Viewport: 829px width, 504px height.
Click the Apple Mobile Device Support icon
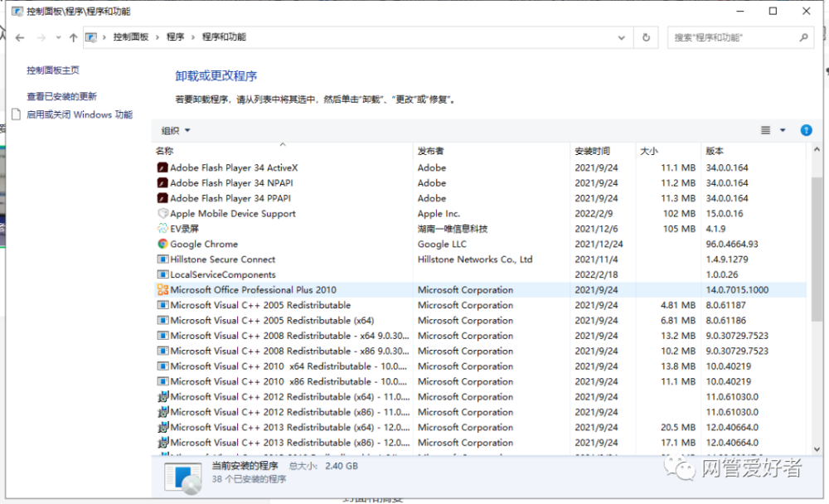162,214
